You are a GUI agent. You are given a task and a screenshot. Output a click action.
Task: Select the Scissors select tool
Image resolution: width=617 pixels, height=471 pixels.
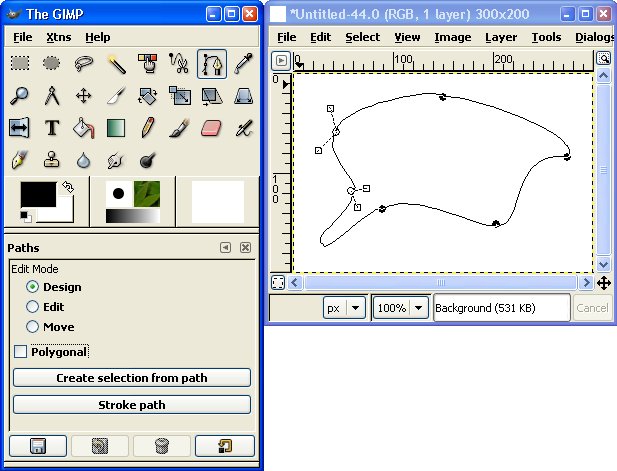pos(180,63)
